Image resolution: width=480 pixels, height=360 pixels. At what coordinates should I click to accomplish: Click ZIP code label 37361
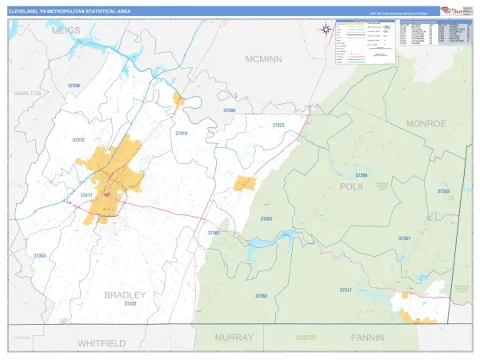click(x=214, y=233)
